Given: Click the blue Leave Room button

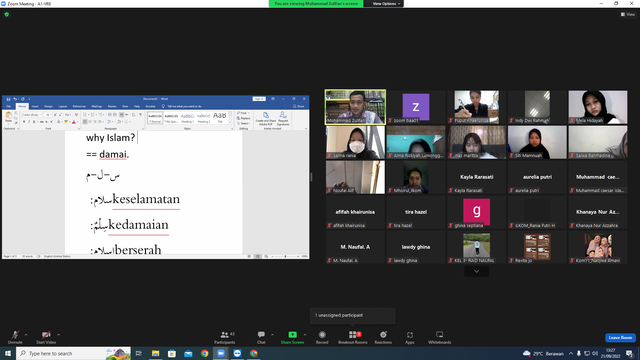Looking at the screenshot, I should (620, 338).
